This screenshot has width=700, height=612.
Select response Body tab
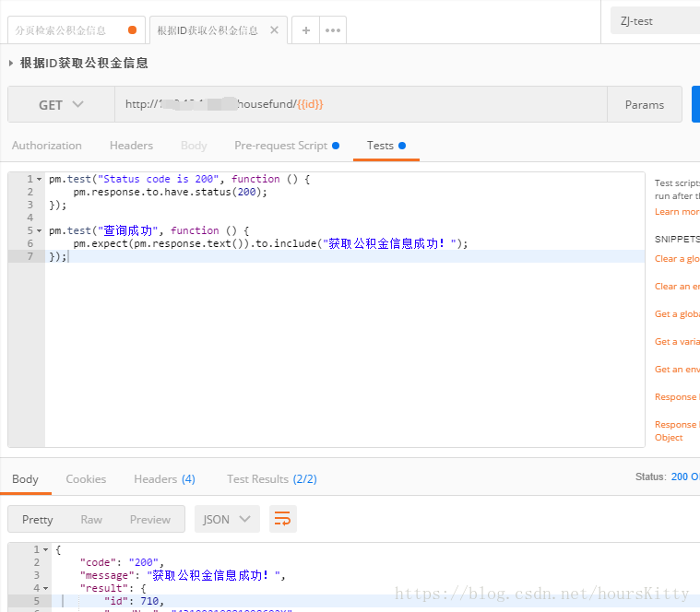click(x=26, y=479)
